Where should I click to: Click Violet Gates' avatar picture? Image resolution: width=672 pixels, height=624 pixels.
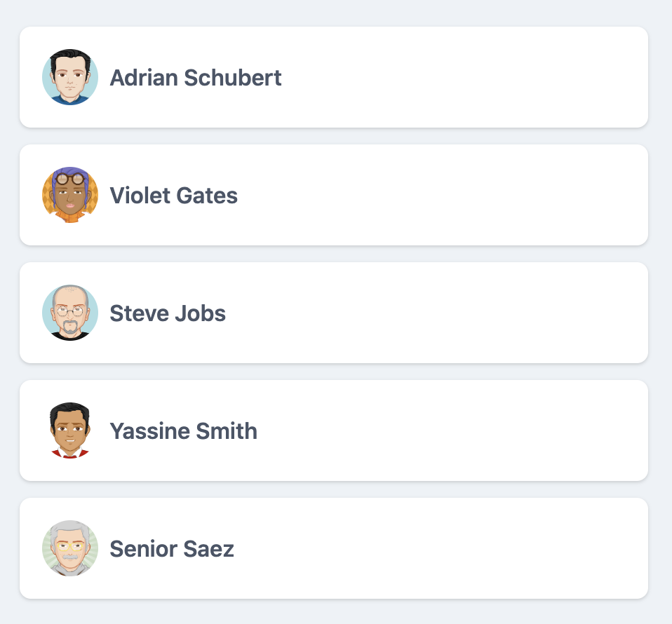(70, 195)
